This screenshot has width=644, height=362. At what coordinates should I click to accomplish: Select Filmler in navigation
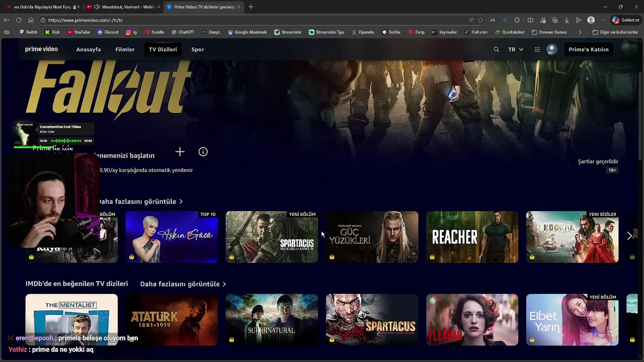pos(125,49)
